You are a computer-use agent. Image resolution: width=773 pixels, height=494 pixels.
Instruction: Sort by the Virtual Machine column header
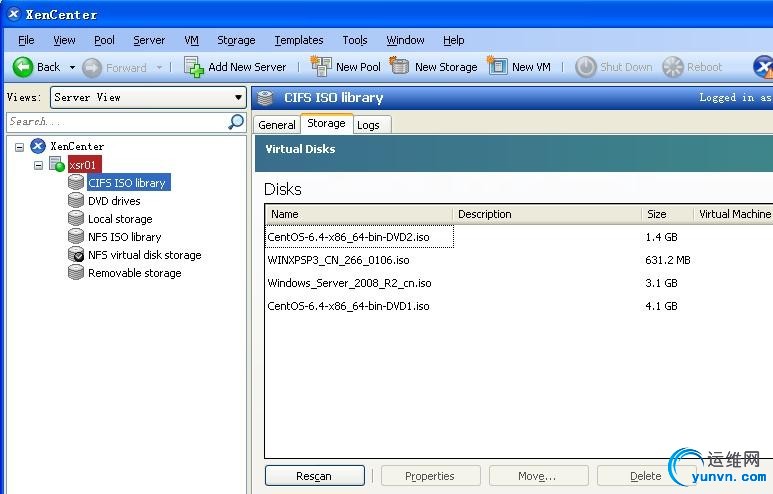point(734,214)
